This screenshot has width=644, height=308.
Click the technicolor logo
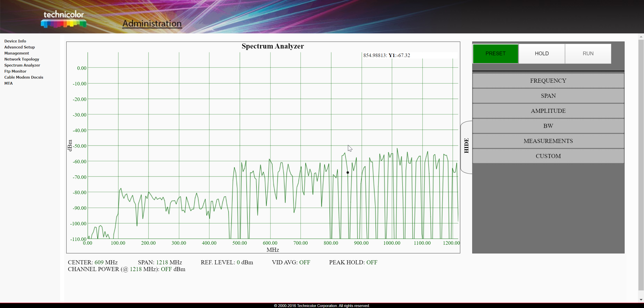64,19
